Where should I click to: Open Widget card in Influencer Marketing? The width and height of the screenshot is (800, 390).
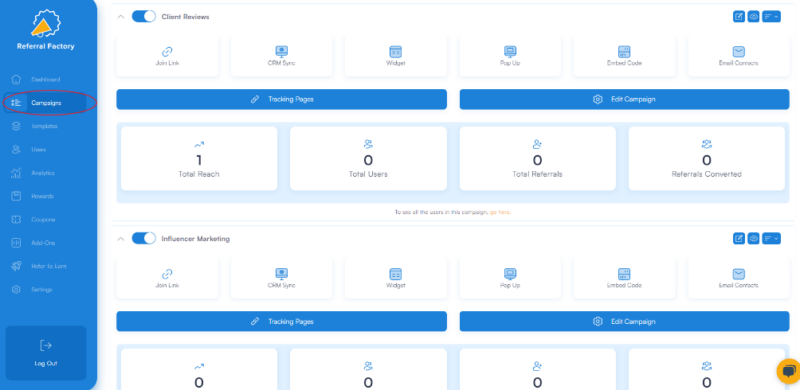[395, 278]
